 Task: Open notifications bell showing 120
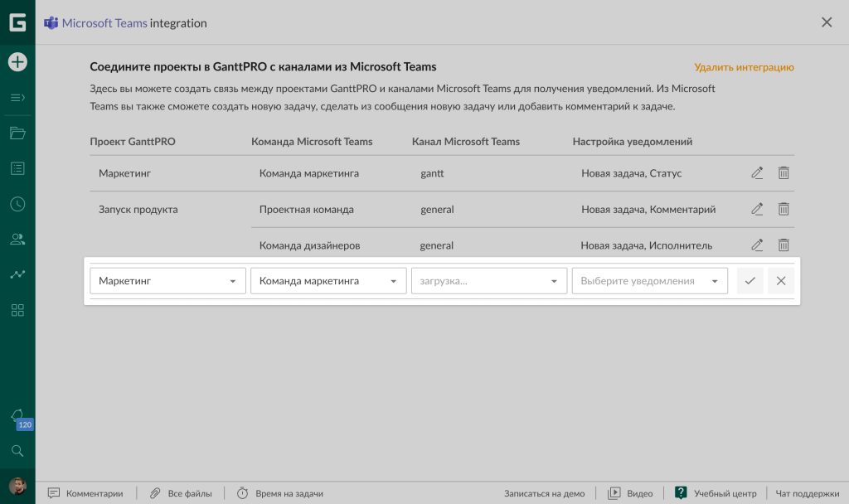coord(17,417)
